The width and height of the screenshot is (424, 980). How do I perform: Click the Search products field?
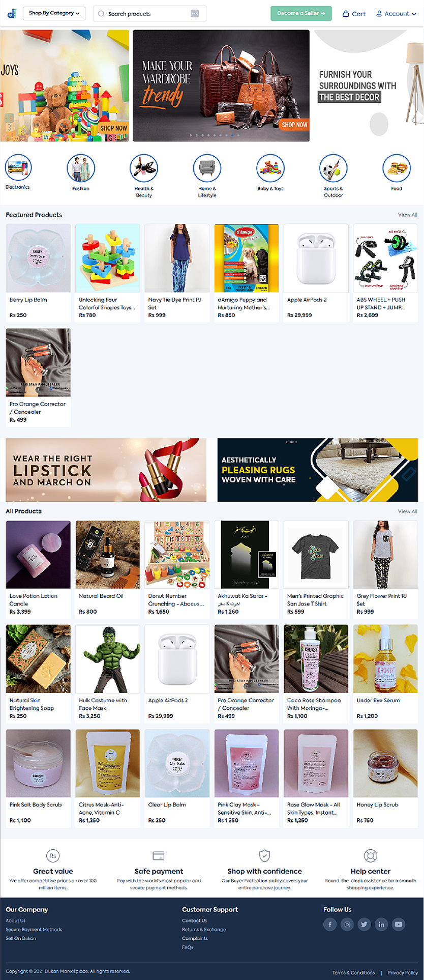[145, 14]
